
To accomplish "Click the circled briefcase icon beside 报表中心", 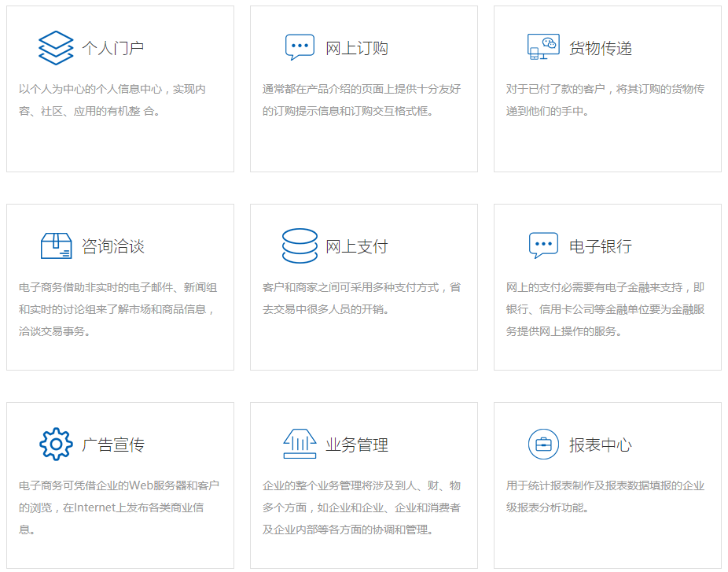I will click(x=543, y=445).
